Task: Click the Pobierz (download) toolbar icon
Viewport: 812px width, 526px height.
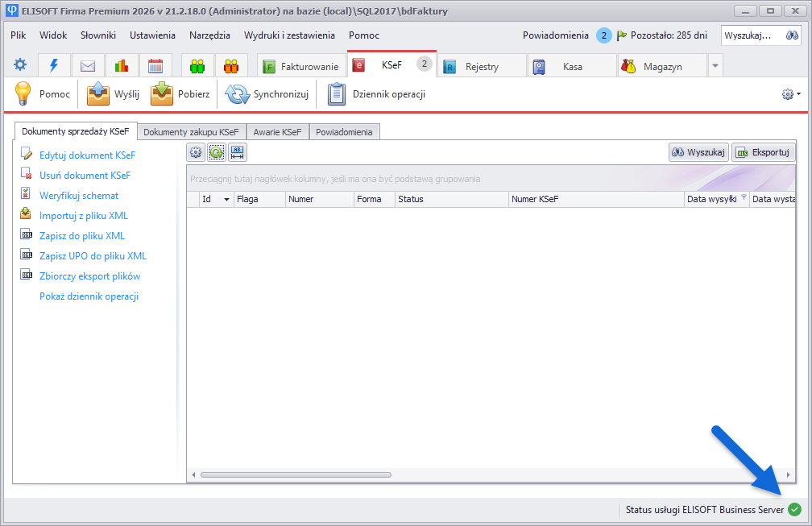Action: tap(162, 94)
